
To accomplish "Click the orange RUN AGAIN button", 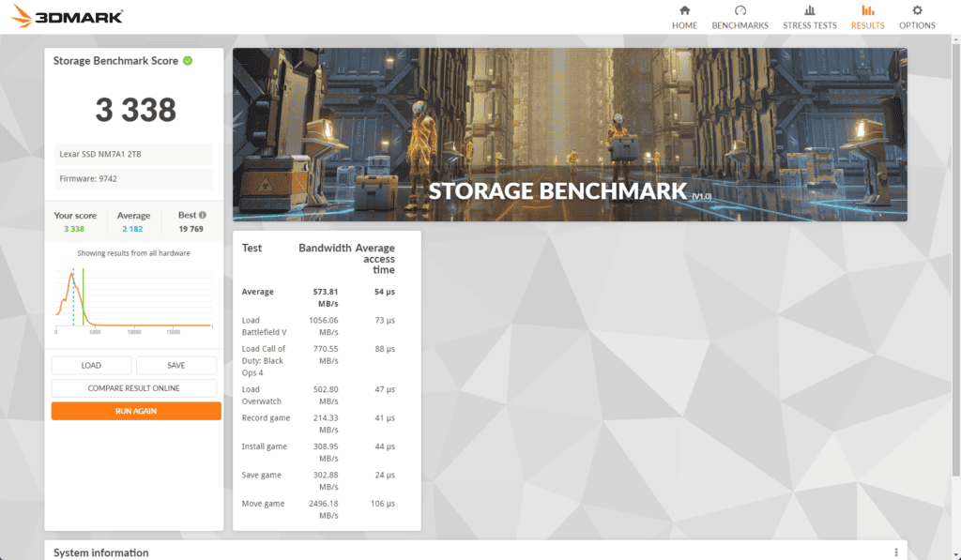I will [136, 411].
